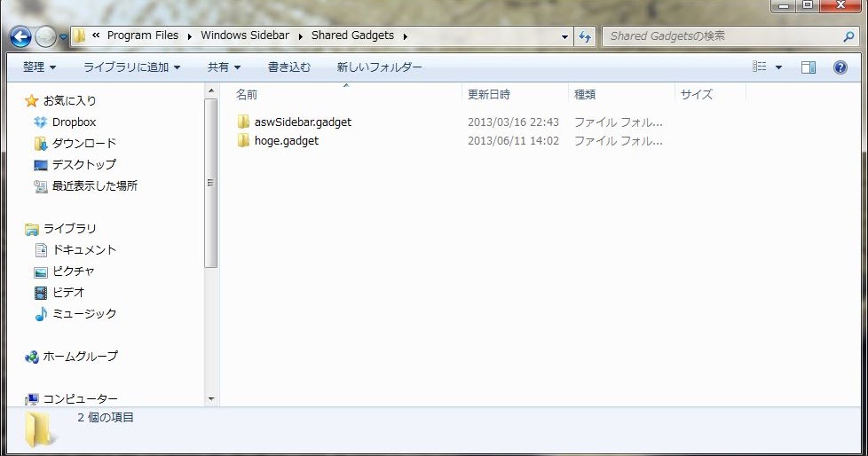This screenshot has height=456, width=868.
Task: Click the 書き込む toolbar button
Action: 289,67
